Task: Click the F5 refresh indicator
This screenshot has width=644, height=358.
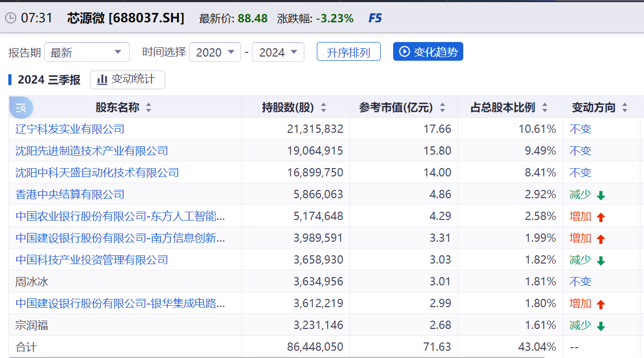Action: click(x=375, y=18)
